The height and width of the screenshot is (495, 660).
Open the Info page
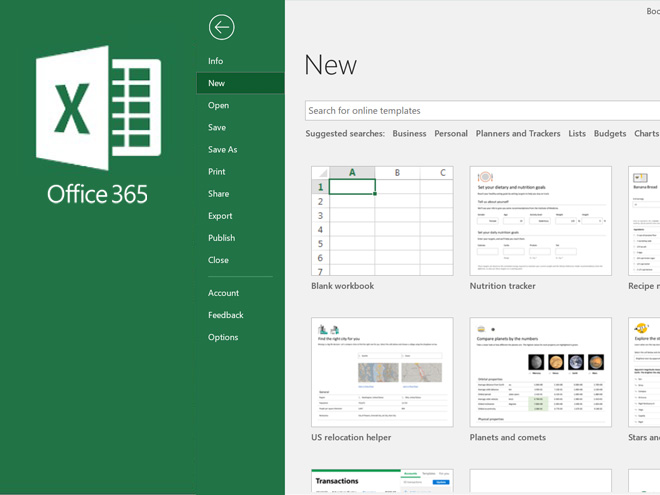point(216,61)
